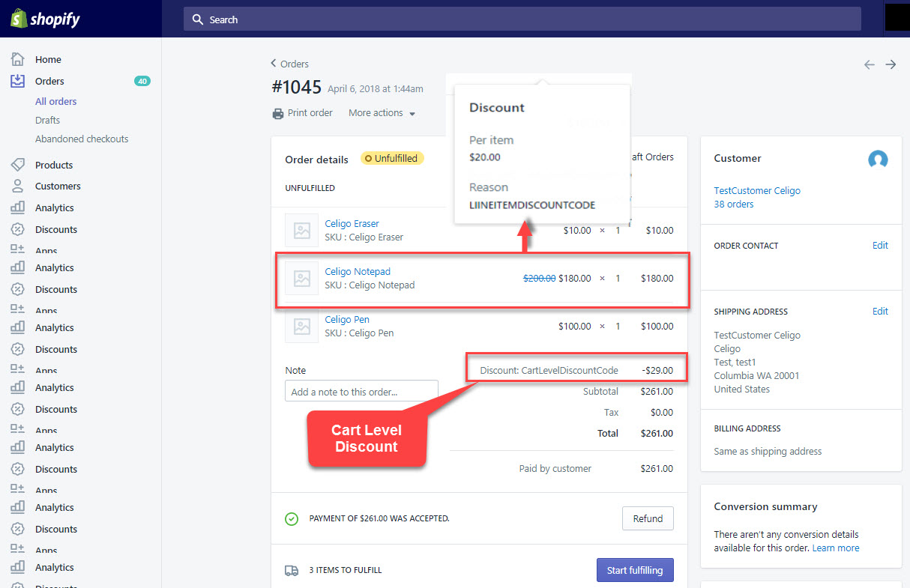Click 'Discount: CartLevelDiscountCode' text
This screenshot has width=910, height=588.
coord(549,370)
